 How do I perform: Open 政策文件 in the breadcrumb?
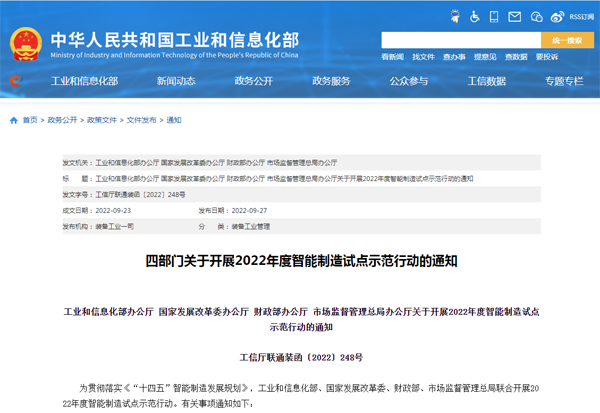tap(101, 120)
